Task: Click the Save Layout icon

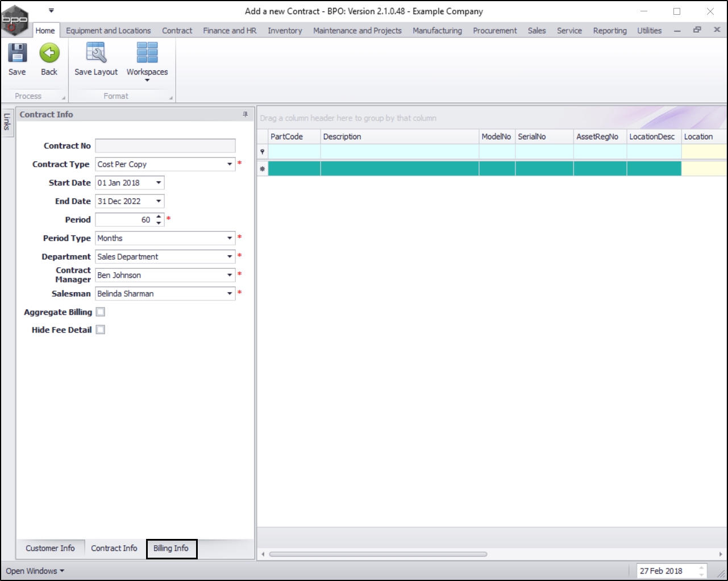Action: [96, 53]
